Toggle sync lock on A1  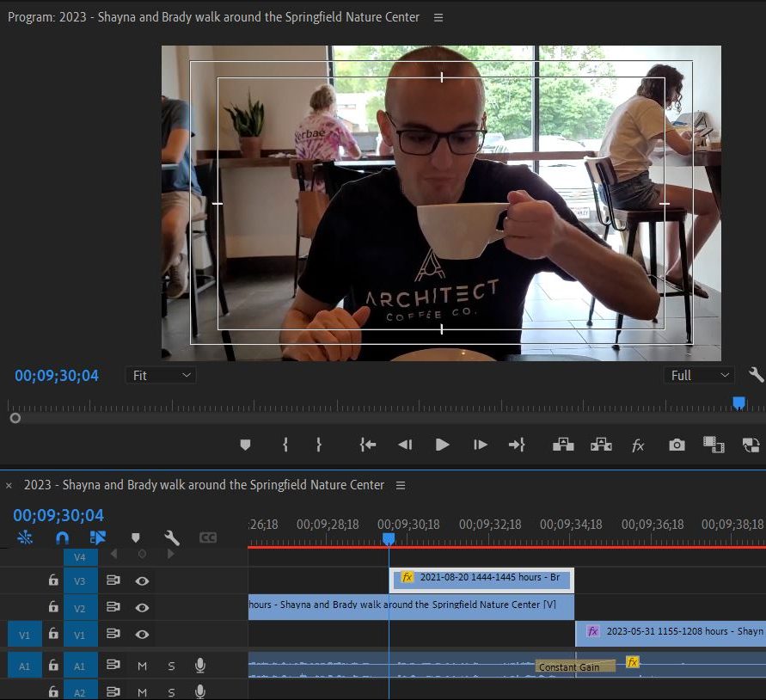[x=113, y=665]
